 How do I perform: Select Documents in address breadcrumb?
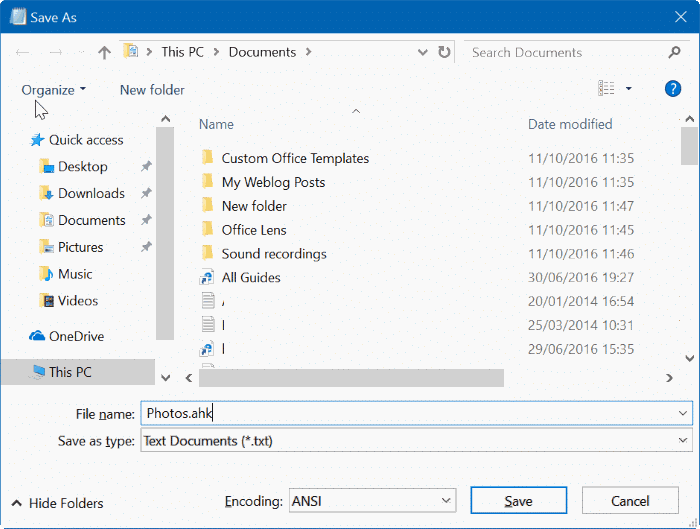click(262, 52)
